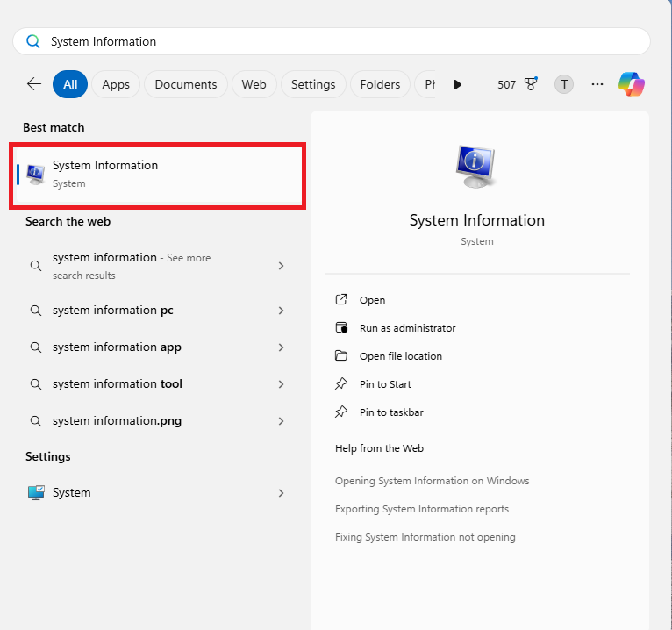Viewport: 672px width, 630px height.
Task: Switch to the Apps filter tab
Action: (x=116, y=84)
